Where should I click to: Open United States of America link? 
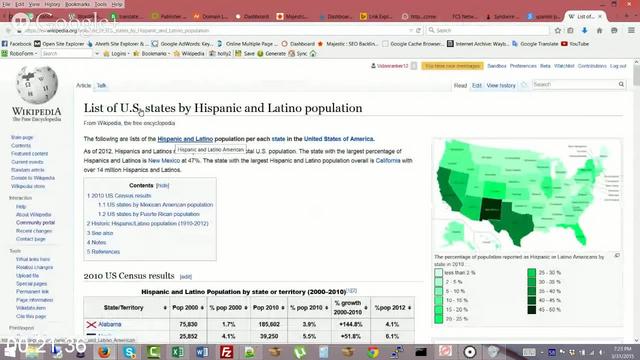tap(338, 139)
